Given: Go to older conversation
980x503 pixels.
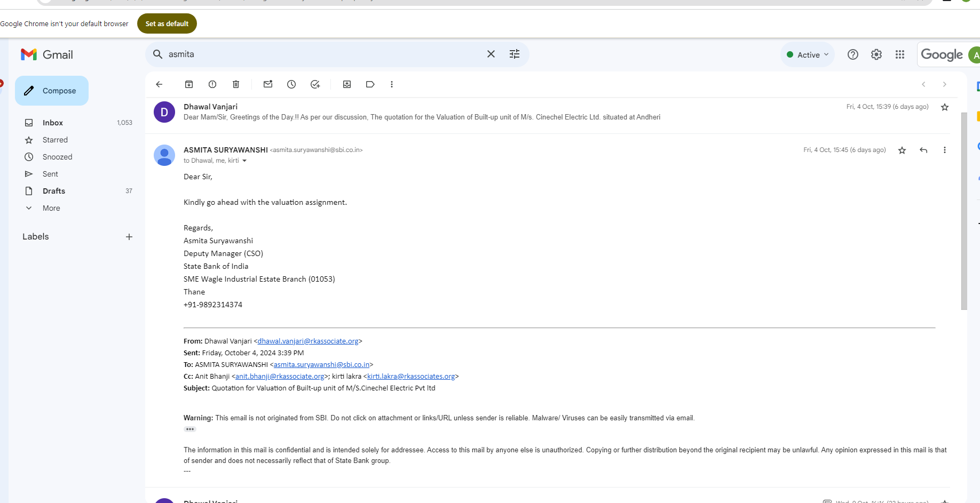Looking at the screenshot, I should [945, 84].
